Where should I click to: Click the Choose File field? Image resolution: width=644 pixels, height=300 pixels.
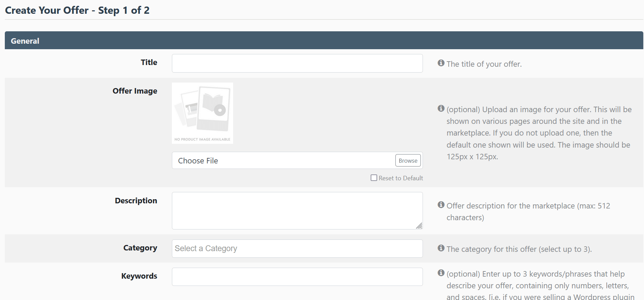tap(283, 161)
